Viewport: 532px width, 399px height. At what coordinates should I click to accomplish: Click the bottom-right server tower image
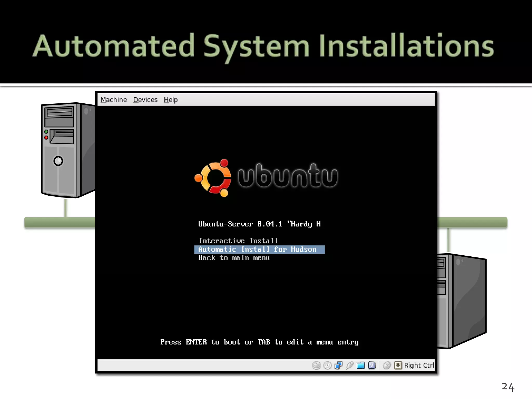[x=462, y=301]
